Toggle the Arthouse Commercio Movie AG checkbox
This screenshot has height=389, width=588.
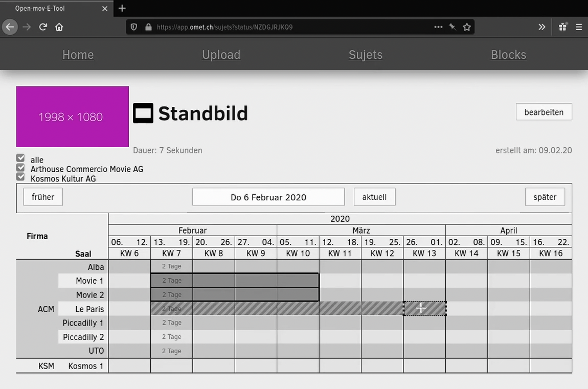point(20,168)
